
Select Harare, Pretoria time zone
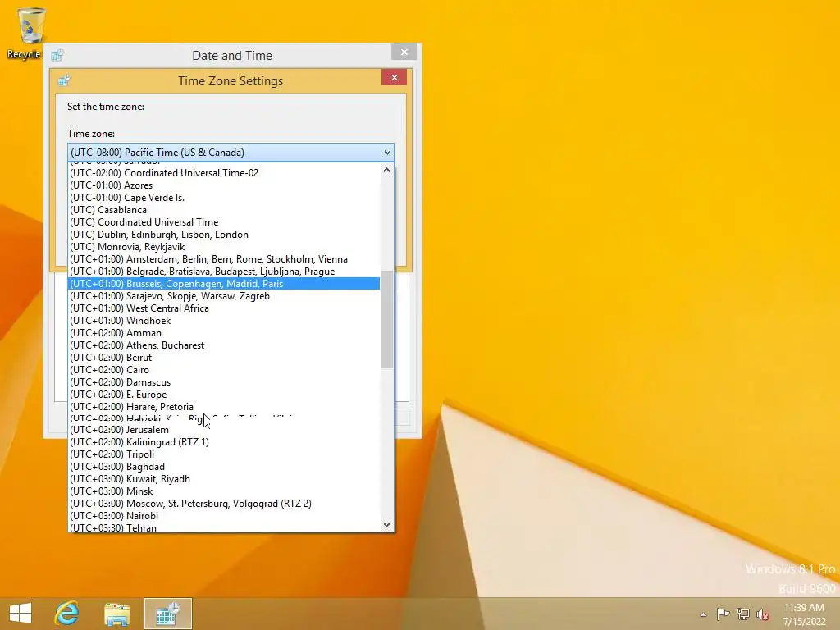[224, 407]
